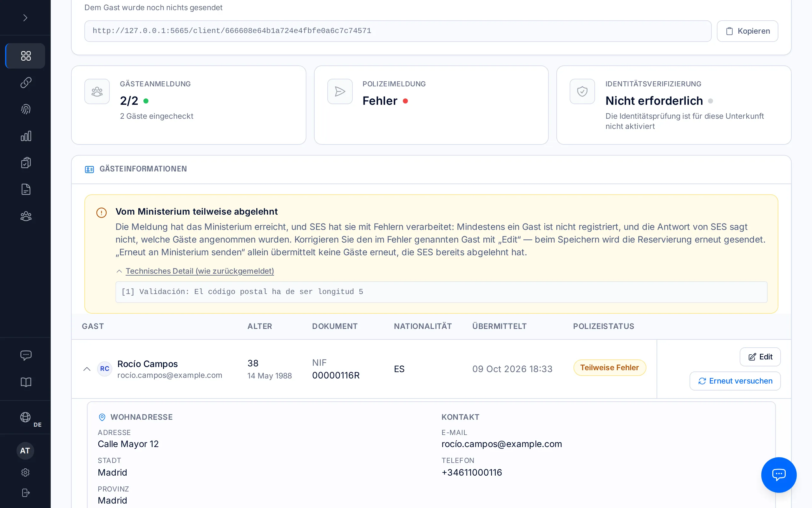Click the RC guest avatar

[104, 369]
